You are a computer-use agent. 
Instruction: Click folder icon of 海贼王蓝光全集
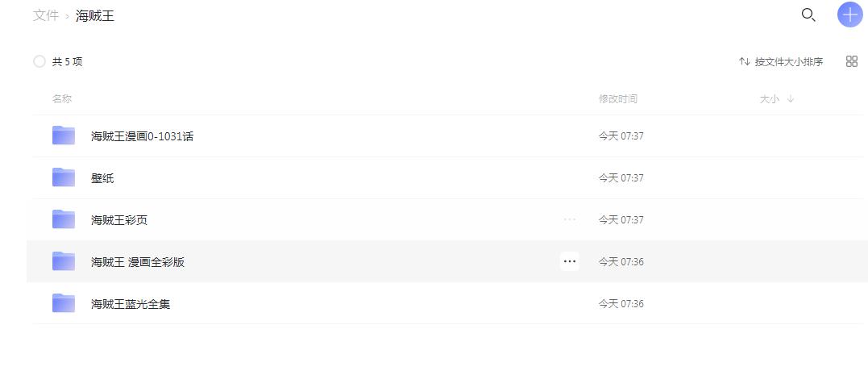click(64, 303)
